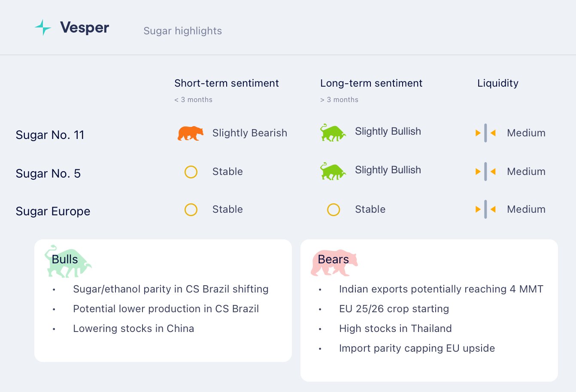Click the Vesper star logo icon

click(43, 27)
